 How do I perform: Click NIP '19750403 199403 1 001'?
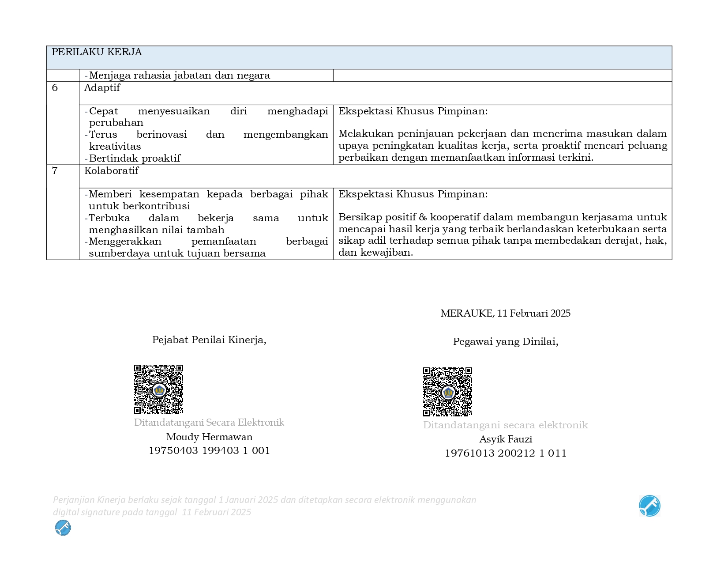[x=209, y=450]
